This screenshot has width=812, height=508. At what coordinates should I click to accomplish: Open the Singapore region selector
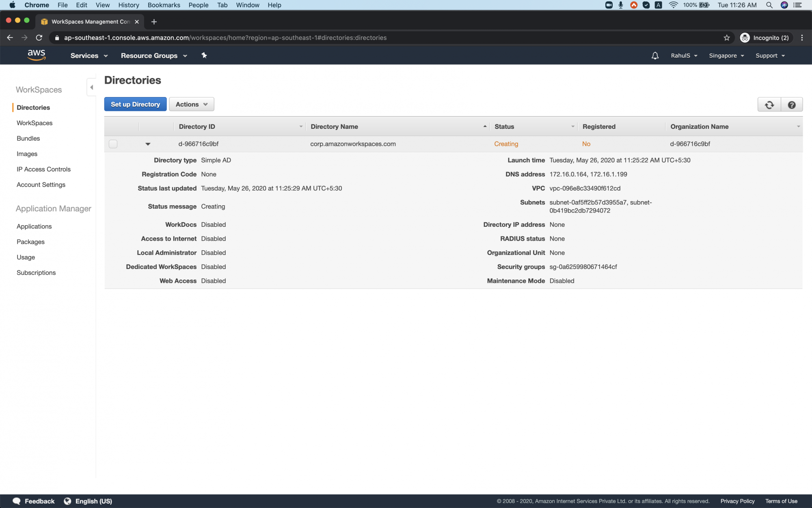point(726,55)
